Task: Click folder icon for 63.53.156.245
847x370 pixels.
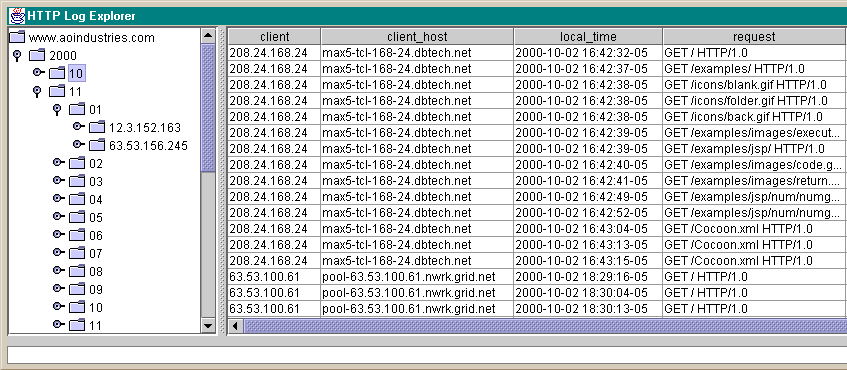Action: 97,145
